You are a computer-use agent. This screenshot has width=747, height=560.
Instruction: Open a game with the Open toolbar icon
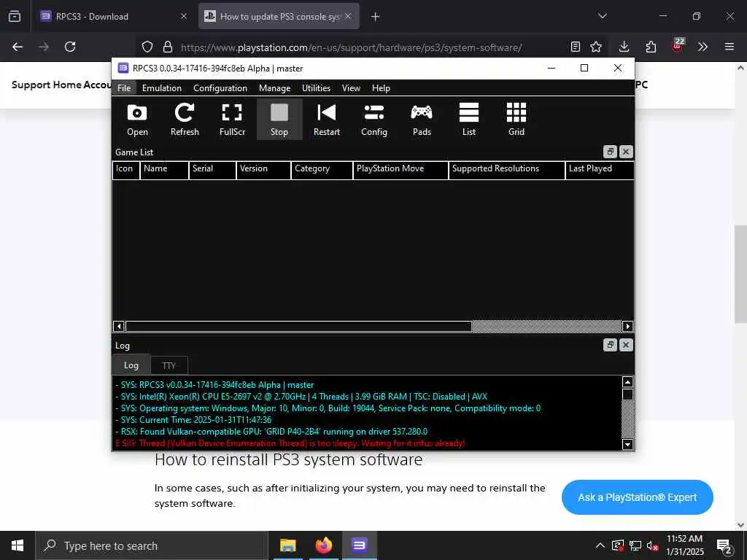click(x=137, y=120)
